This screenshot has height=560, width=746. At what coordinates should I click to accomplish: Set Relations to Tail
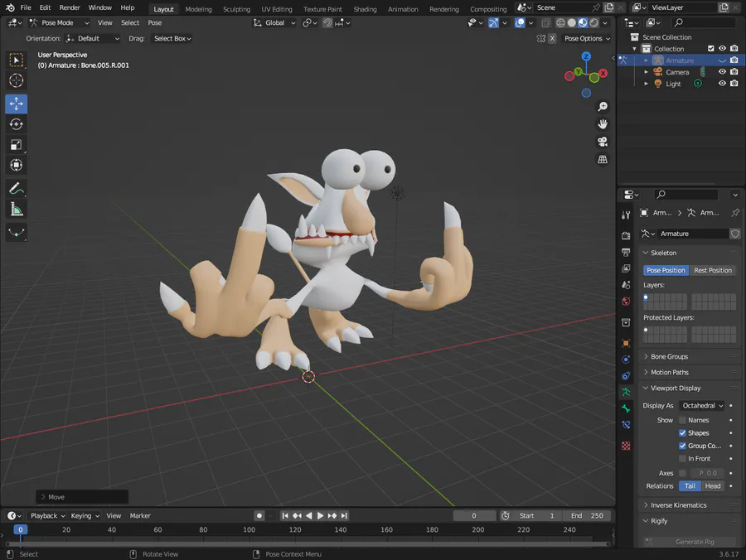pos(690,485)
